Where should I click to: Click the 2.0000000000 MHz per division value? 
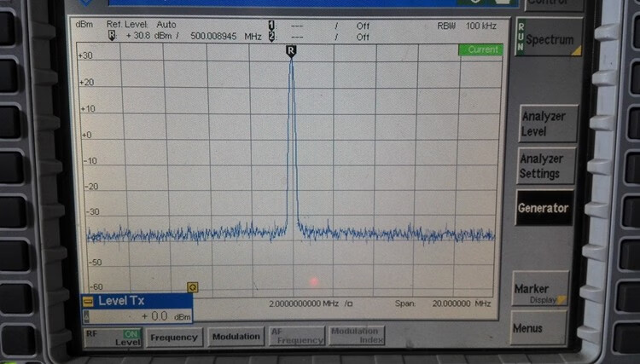[x=311, y=303]
